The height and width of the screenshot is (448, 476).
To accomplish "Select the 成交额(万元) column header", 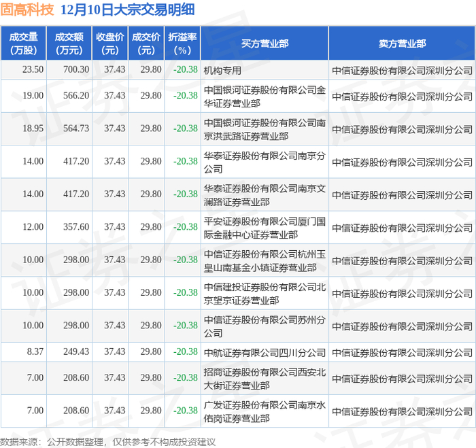I will point(69,44).
